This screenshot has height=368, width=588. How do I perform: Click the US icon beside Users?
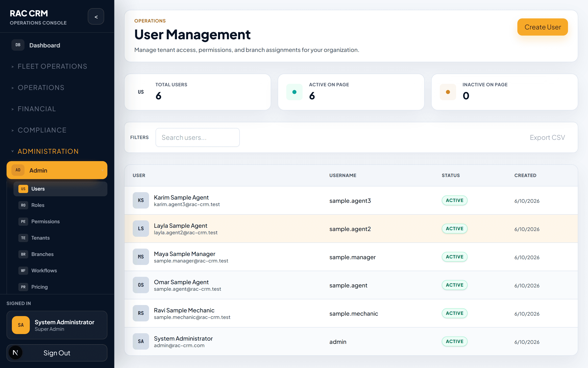pyautogui.click(x=23, y=189)
